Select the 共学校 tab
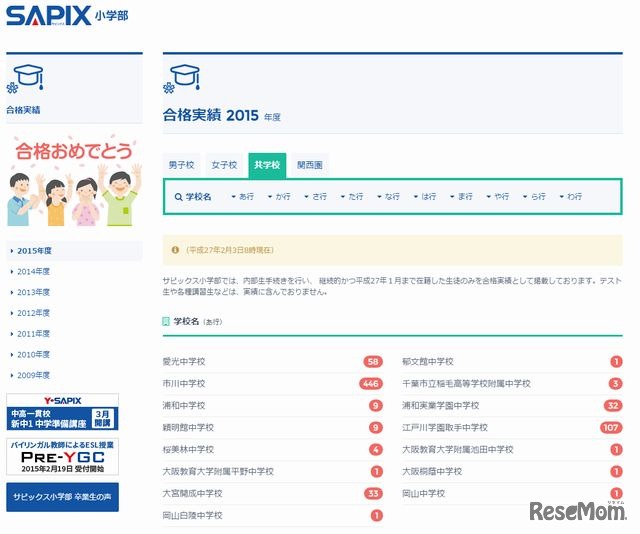This screenshot has width=640, height=534. tap(267, 165)
